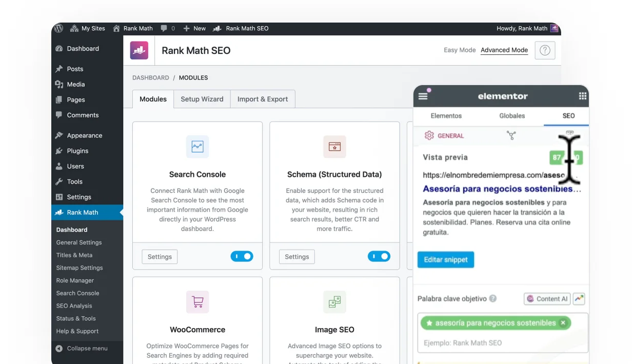Screen dimensions: 635x364
Task: Open the Content AI button
Action: tap(547, 299)
